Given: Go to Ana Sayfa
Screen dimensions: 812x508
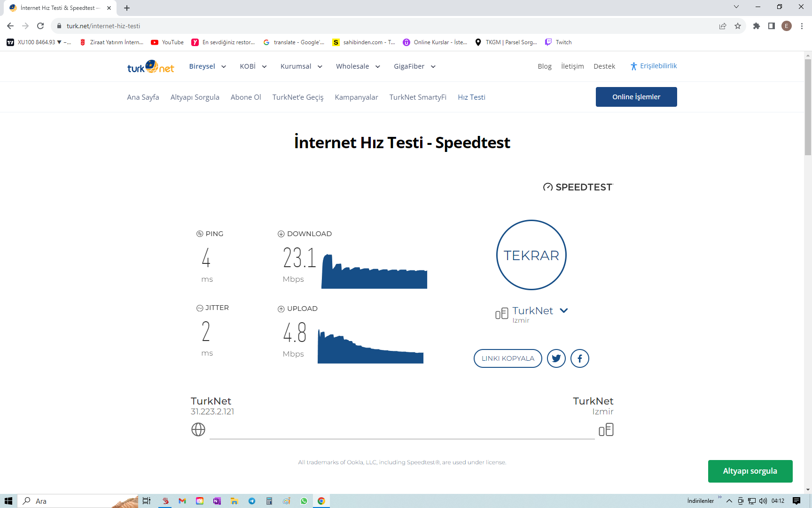Looking at the screenshot, I should (x=143, y=97).
